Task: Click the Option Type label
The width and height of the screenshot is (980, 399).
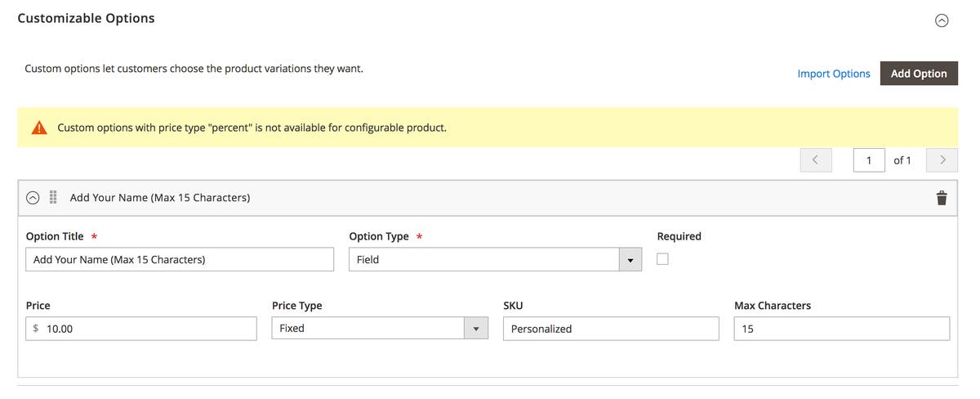Action: (379, 236)
